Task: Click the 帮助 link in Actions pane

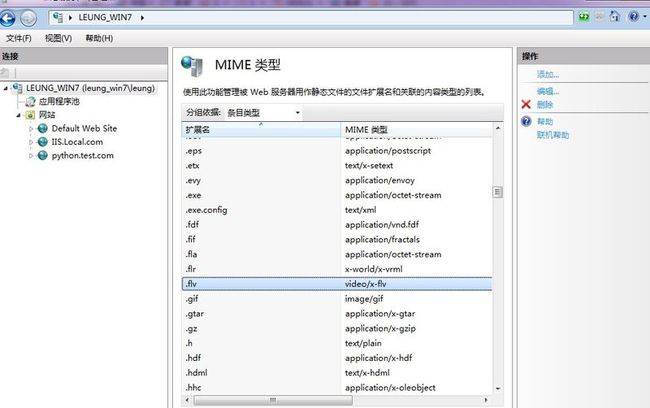Action: [x=545, y=121]
